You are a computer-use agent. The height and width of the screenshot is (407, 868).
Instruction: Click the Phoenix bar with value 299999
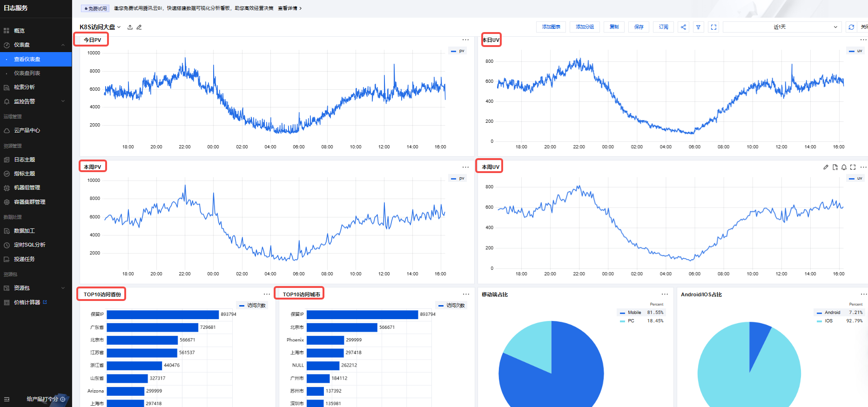tap(325, 340)
